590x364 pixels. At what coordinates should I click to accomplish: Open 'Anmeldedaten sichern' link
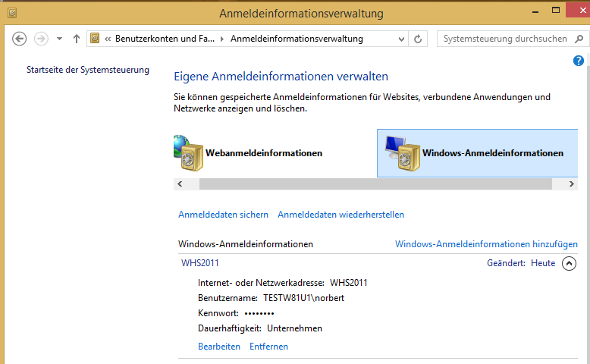tap(223, 215)
